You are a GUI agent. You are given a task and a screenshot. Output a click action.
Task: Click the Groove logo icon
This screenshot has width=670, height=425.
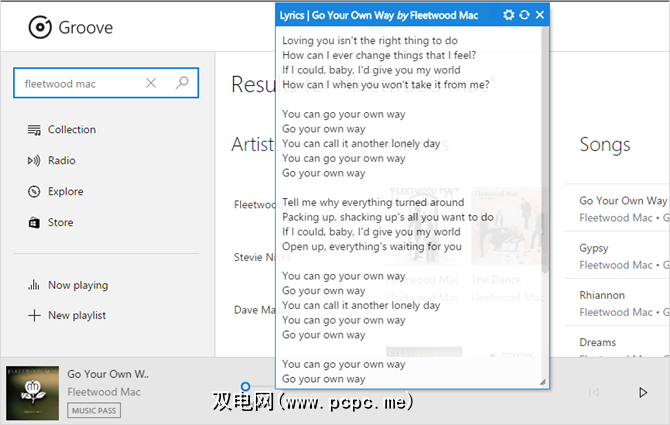(40, 27)
